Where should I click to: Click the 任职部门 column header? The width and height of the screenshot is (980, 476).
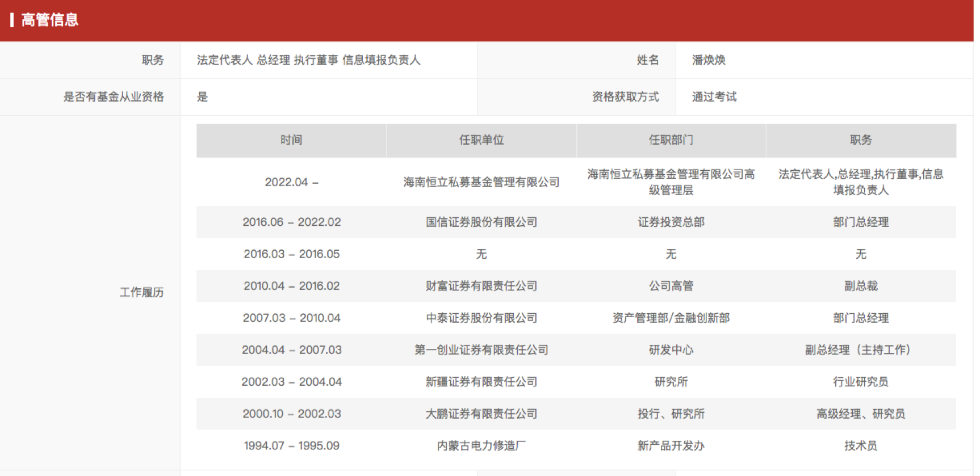[x=671, y=140]
